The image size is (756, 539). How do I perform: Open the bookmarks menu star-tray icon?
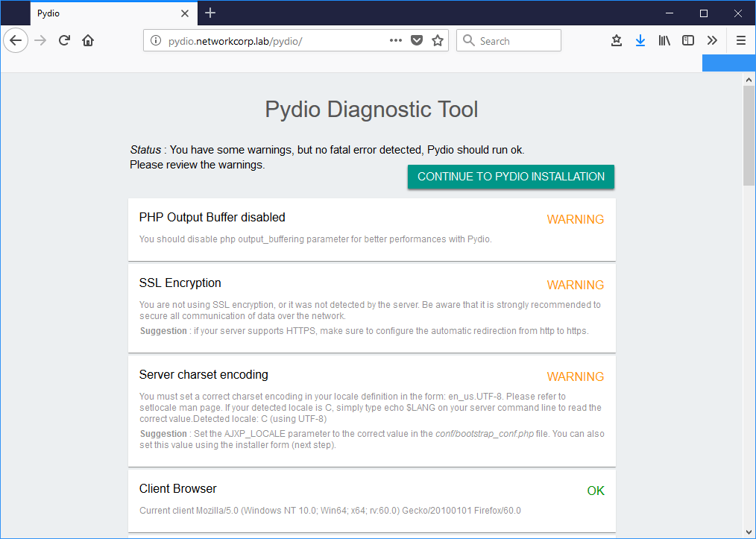[616, 40]
